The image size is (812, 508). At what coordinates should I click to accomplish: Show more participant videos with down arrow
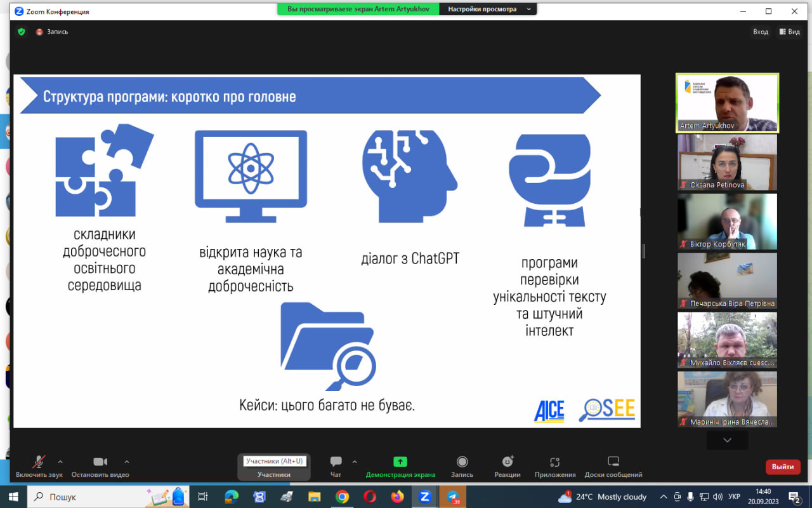coord(727,440)
